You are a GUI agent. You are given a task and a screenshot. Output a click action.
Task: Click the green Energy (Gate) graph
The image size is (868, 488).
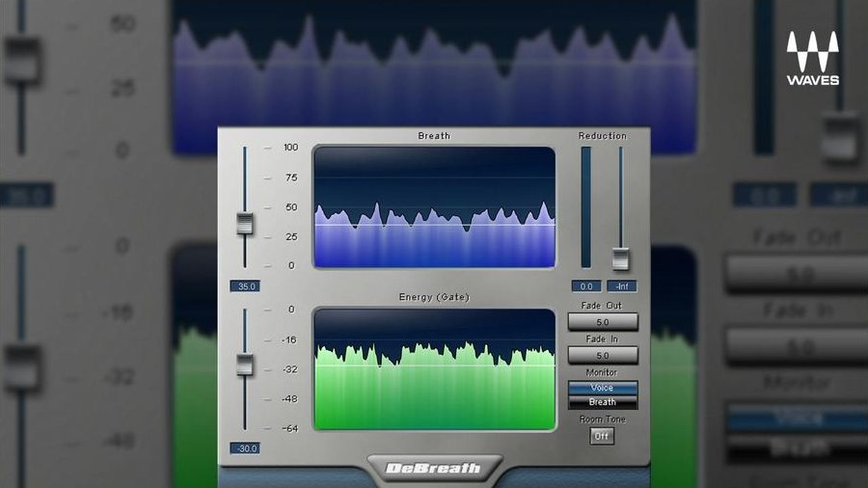(x=434, y=369)
